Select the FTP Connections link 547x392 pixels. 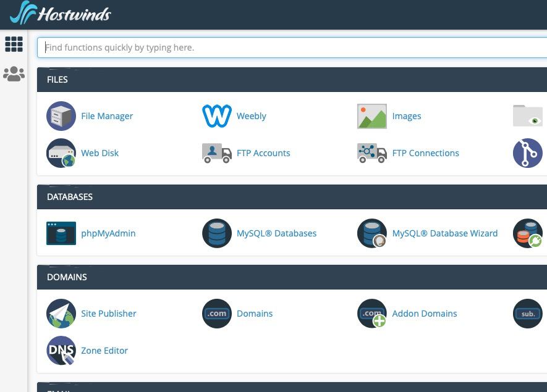click(x=426, y=153)
